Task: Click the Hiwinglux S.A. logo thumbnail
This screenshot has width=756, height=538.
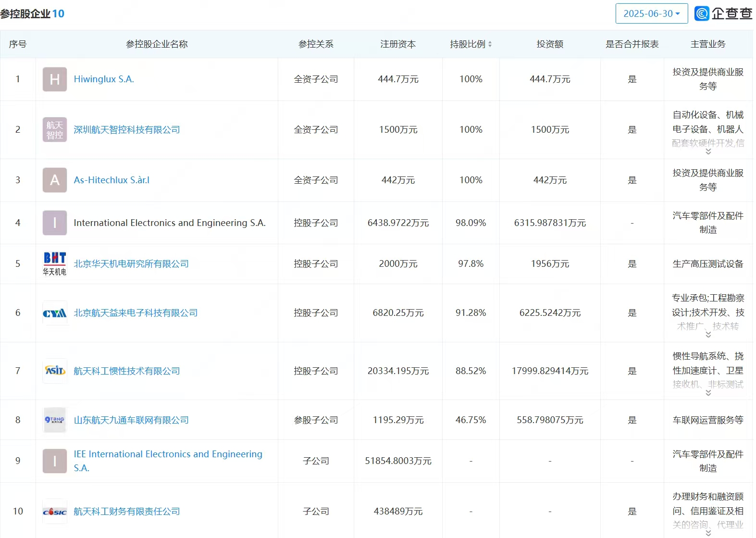Action: 55,79
